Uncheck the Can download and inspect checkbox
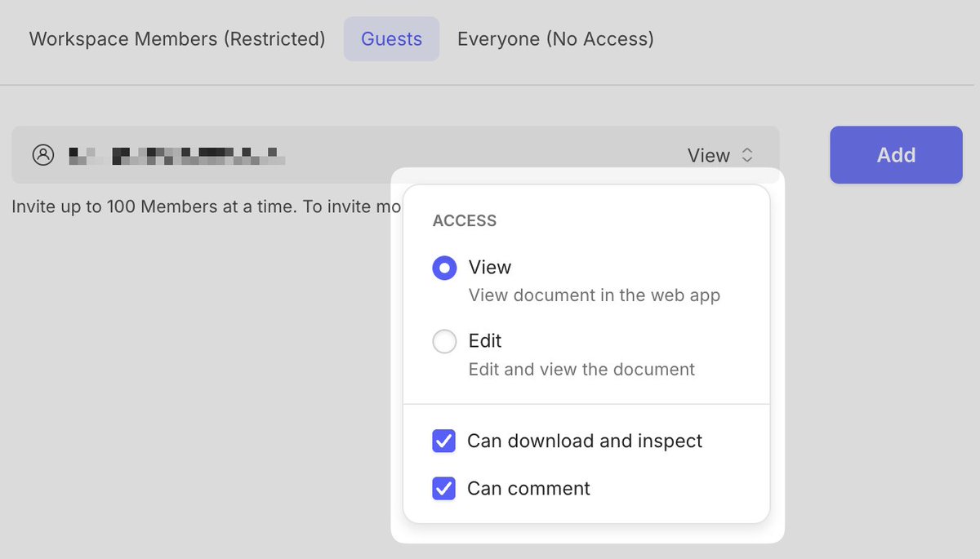The width and height of the screenshot is (980, 559). click(x=443, y=441)
